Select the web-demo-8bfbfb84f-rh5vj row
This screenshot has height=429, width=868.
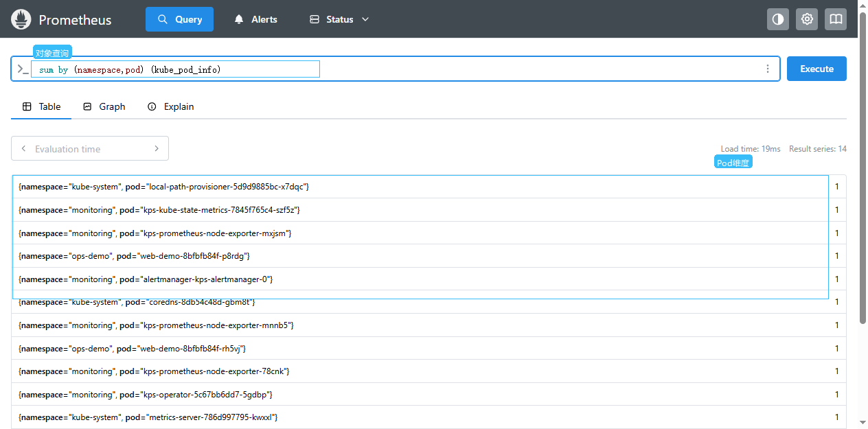429,349
